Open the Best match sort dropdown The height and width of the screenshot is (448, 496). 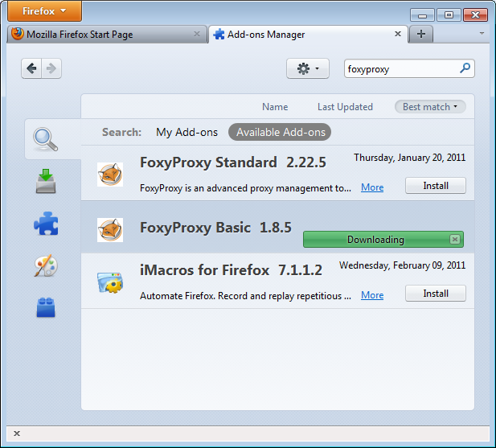click(429, 107)
